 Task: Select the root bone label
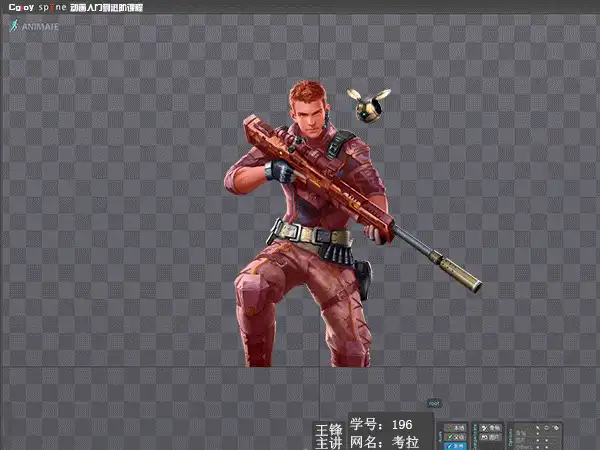434,403
